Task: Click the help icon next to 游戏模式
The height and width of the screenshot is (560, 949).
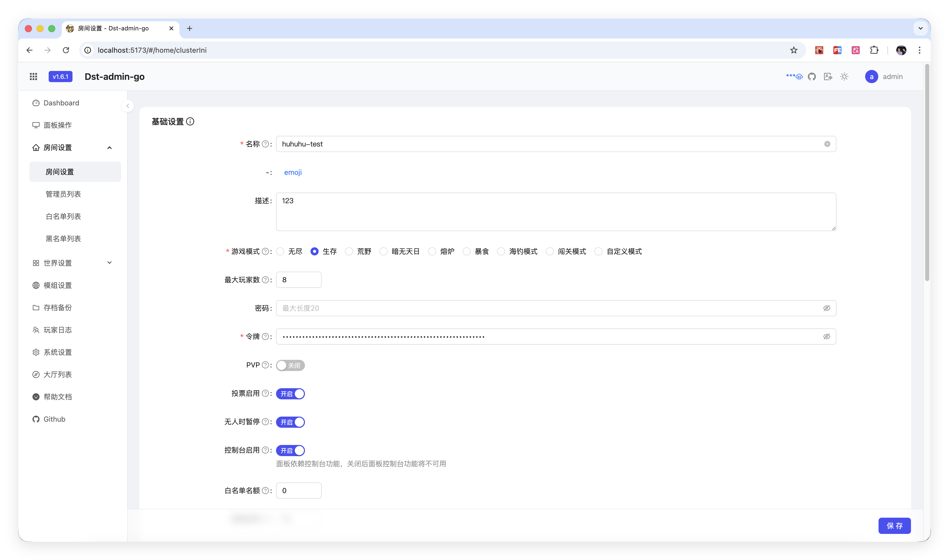Action: (265, 251)
